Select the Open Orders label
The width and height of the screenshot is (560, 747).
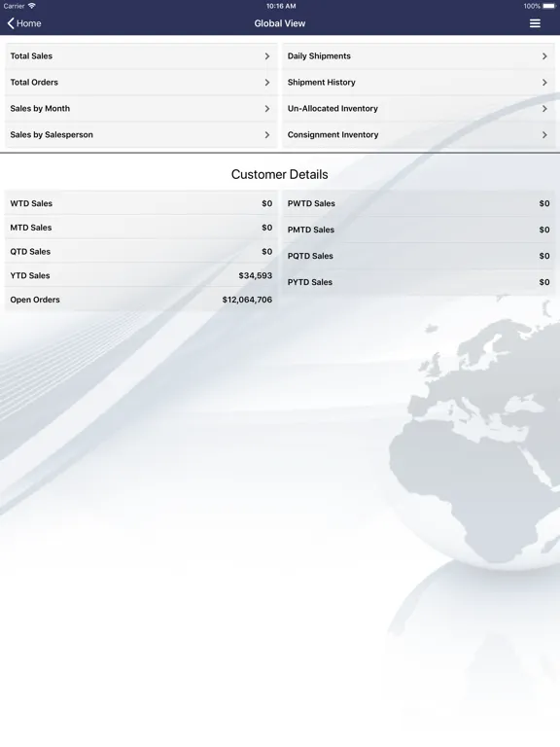click(35, 300)
